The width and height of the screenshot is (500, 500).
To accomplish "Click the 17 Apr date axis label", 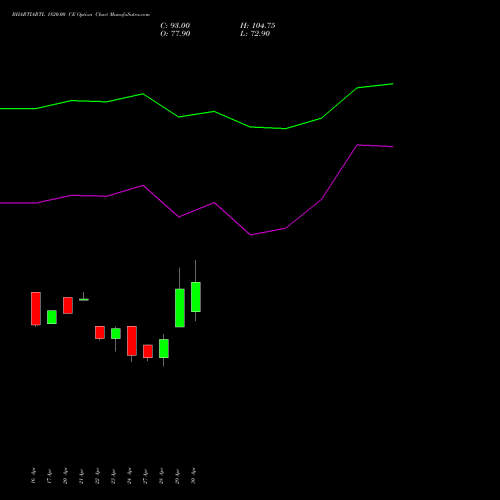I will pyautogui.click(x=49, y=476).
